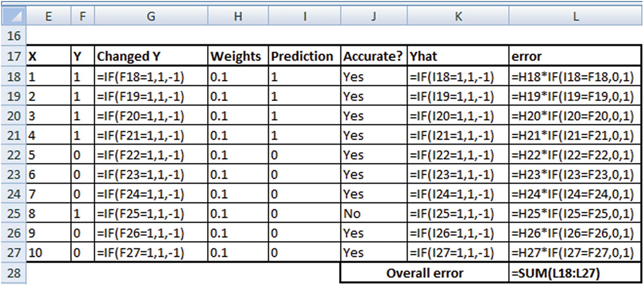
Task: Select row 28 header
Action: click(13, 273)
